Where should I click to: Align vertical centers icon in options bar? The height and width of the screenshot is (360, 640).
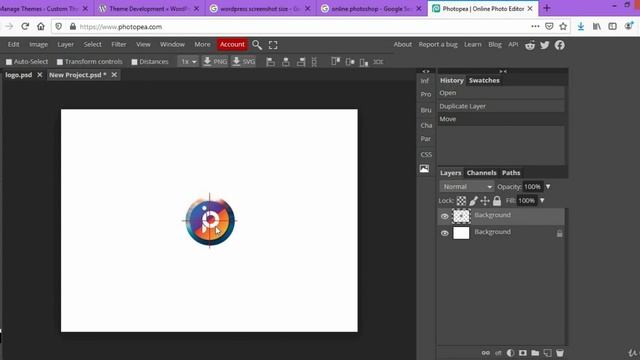click(x=350, y=62)
